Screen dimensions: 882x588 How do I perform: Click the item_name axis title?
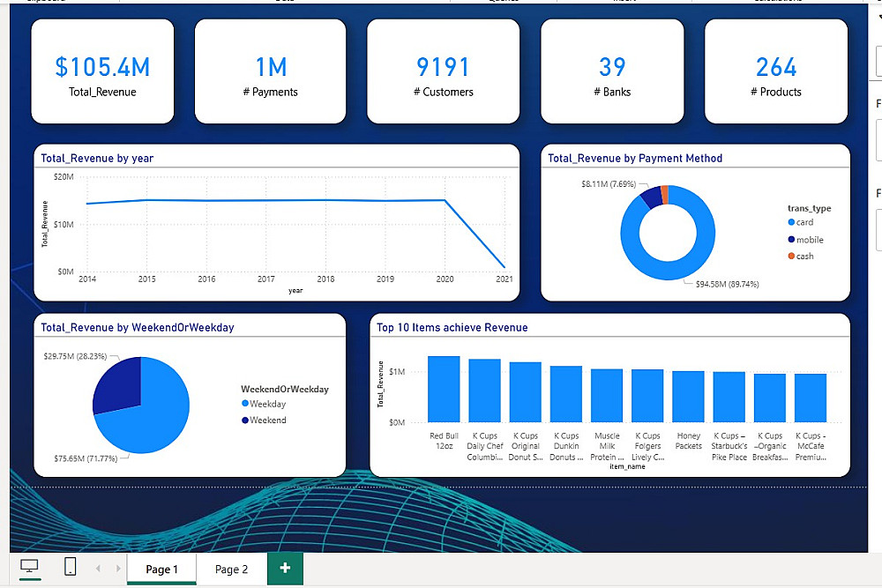tap(627, 466)
